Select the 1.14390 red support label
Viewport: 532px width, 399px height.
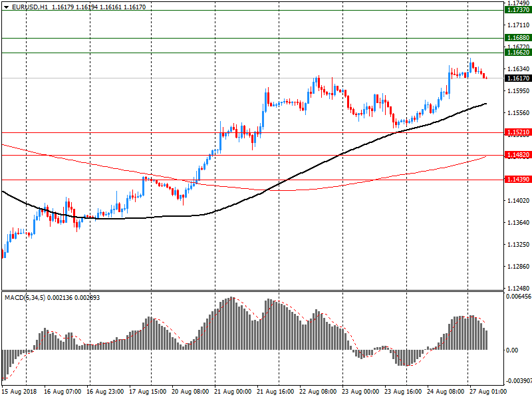click(x=518, y=179)
